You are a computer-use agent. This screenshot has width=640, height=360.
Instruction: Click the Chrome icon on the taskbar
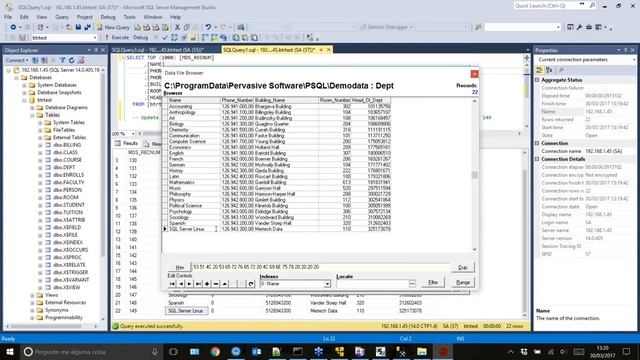(x=215, y=351)
